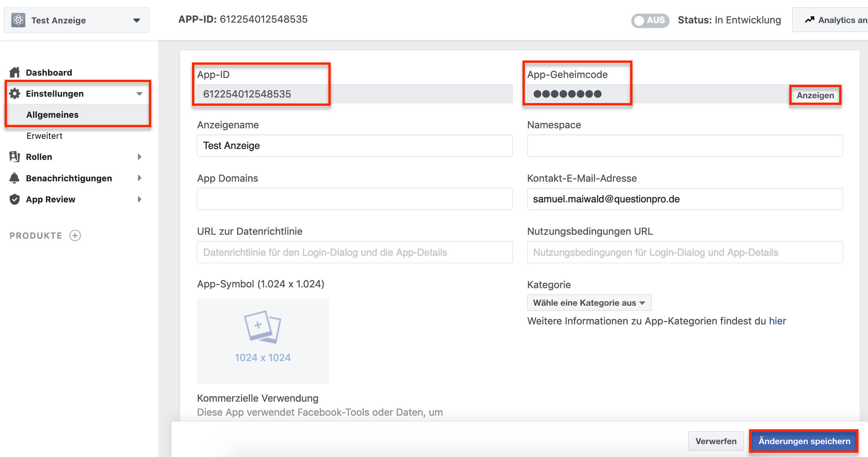Screen dimensions: 868x457
Task: Add a product via the plus icon
Action: point(75,236)
